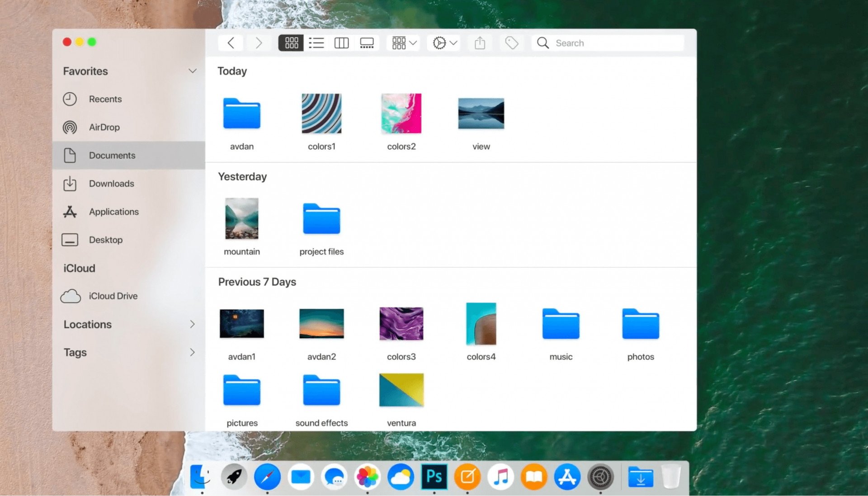Open App Store from the dock
This screenshot has width=868, height=496.
(x=567, y=477)
